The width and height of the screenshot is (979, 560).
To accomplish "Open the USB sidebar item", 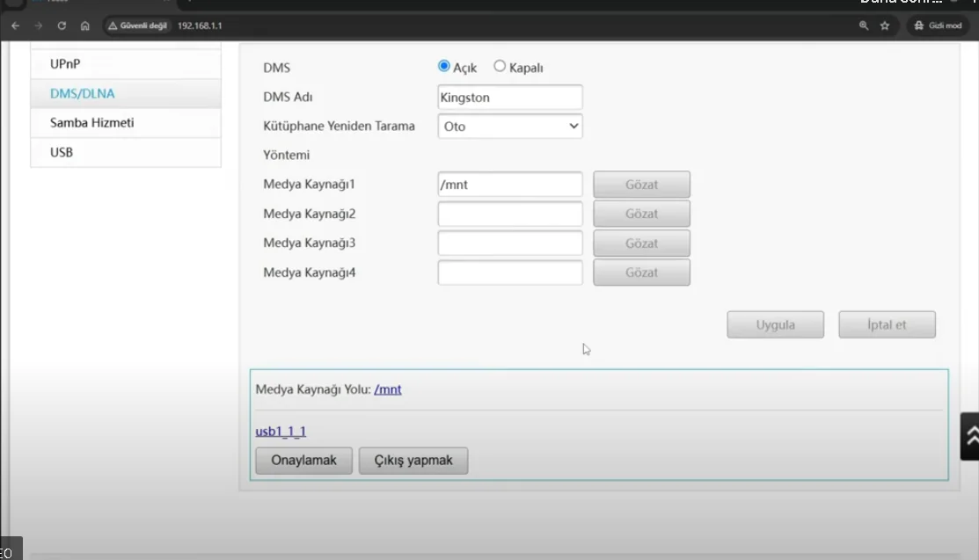I will (126, 152).
